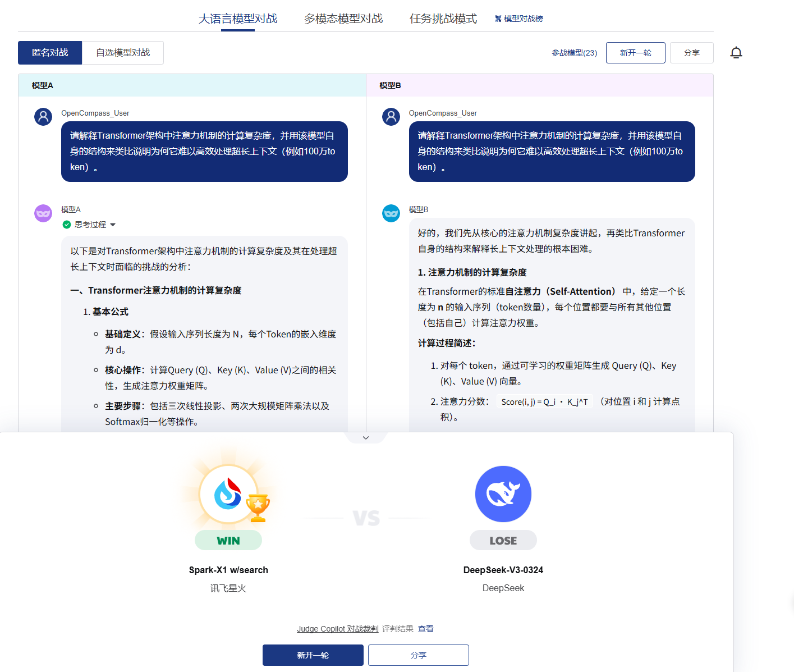Select the 自选模型对战 mode tab
Image resolution: width=794 pixels, height=672 pixels.
pyautogui.click(x=123, y=53)
